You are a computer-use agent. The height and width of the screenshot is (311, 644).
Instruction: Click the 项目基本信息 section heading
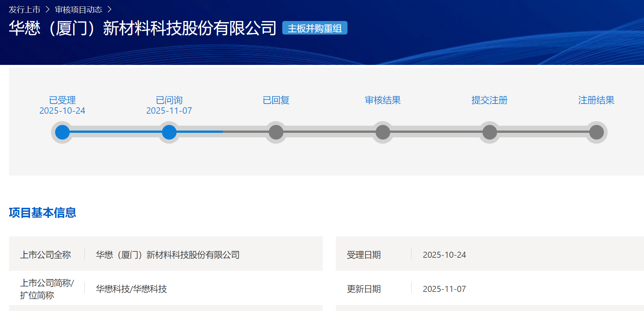(x=42, y=213)
